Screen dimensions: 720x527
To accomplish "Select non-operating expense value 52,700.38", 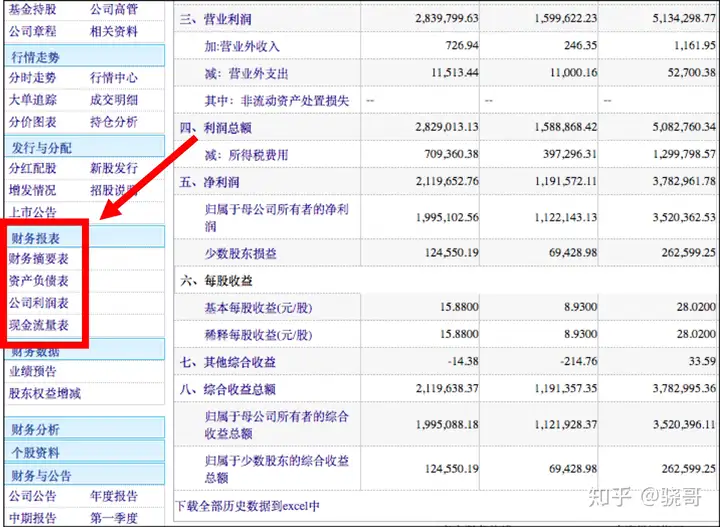I will (691, 73).
